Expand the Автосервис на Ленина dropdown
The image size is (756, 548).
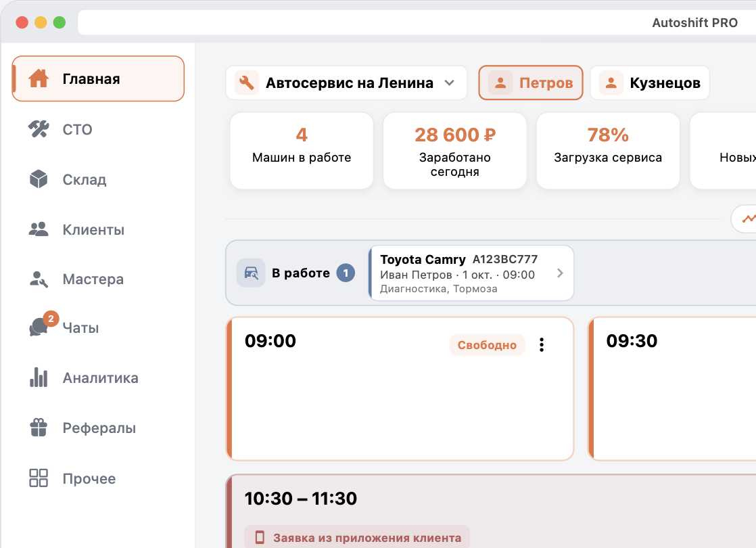tap(346, 83)
